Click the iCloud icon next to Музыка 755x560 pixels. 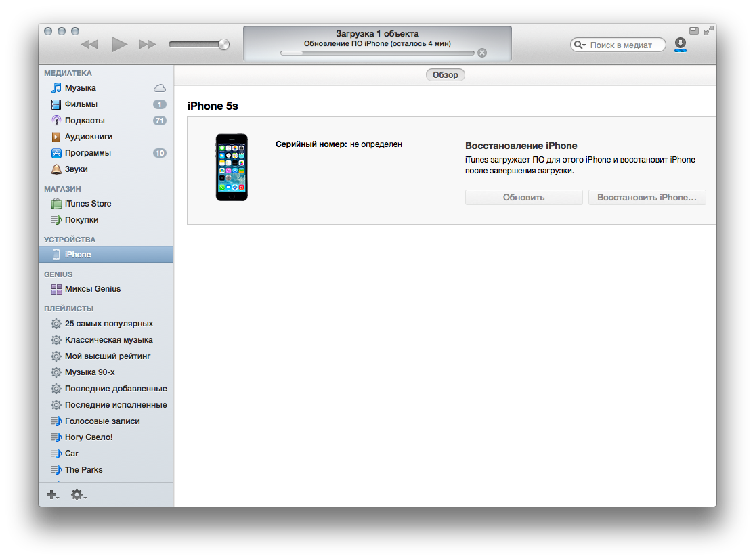tap(159, 88)
